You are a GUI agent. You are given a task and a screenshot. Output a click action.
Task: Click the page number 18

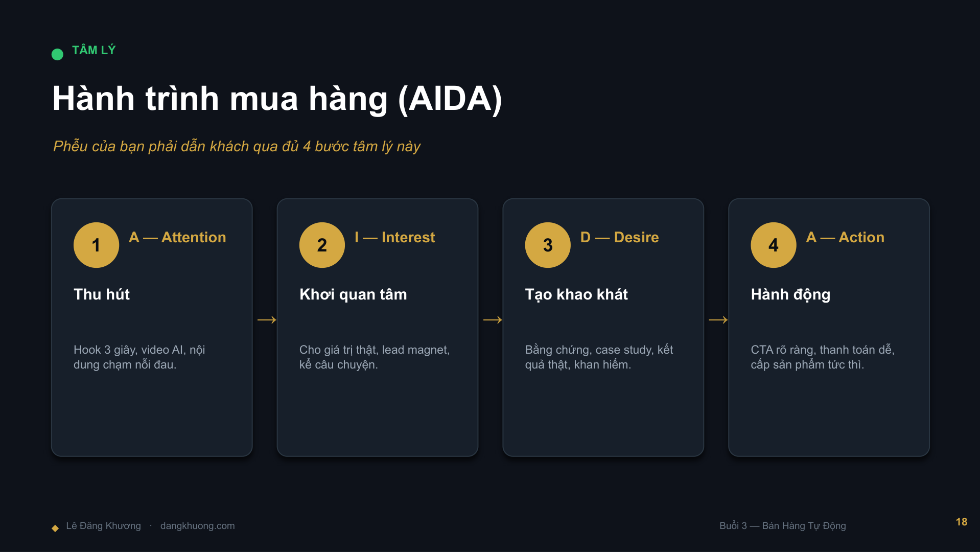click(x=961, y=522)
